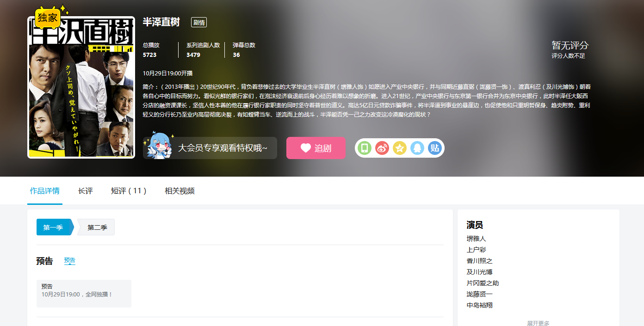644x326 pixels.
Task: Switch to the 相关视频 tab
Action: pyautogui.click(x=180, y=191)
